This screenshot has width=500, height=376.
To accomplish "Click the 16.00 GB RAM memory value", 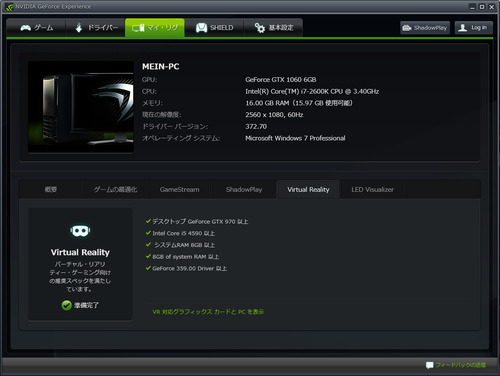I will point(299,103).
